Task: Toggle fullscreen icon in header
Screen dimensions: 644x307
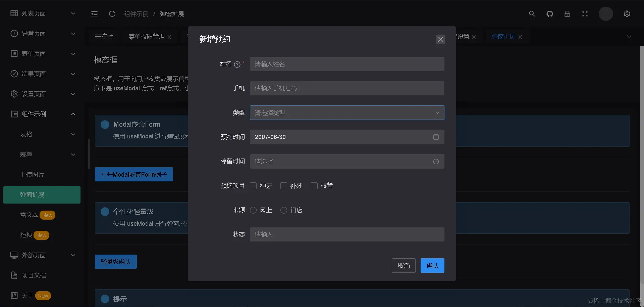Action: (585, 14)
